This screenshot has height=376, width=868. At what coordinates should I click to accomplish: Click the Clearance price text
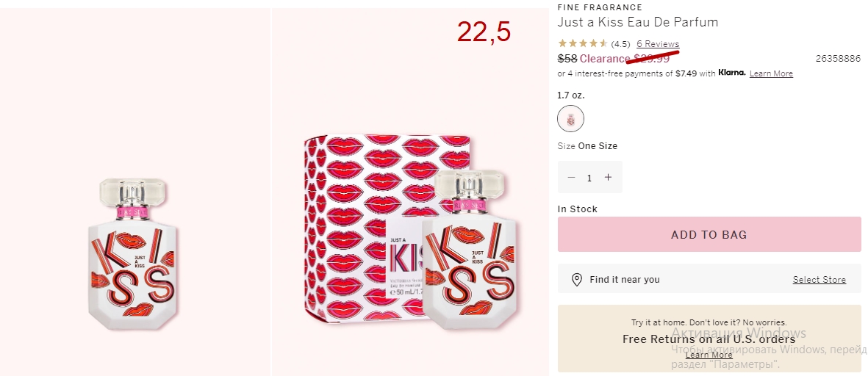coord(625,59)
